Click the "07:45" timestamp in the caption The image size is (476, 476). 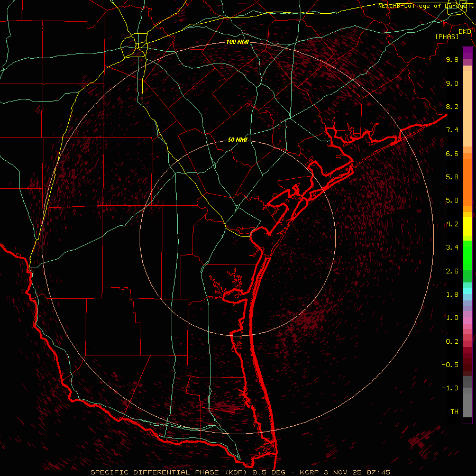pyautogui.click(x=378, y=472)
